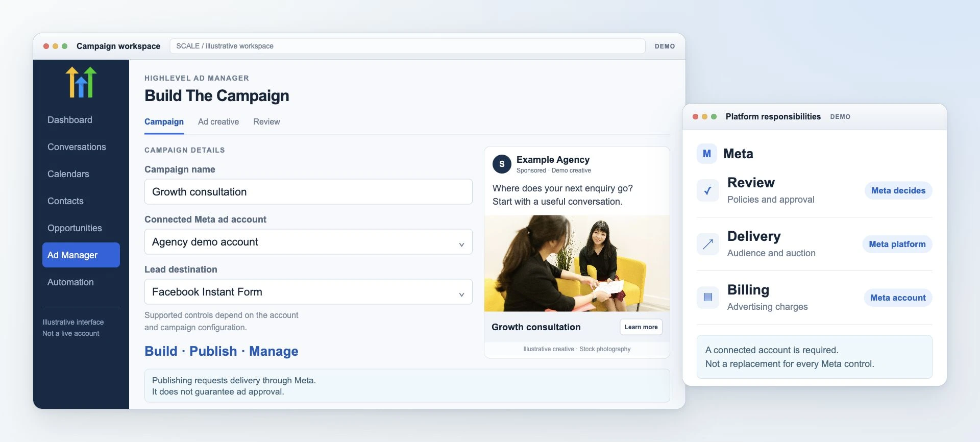Screen dimensions: 980x442
Task: Click the 'Sponsored · Demo creative' label
Action: (x=554, y=170)
